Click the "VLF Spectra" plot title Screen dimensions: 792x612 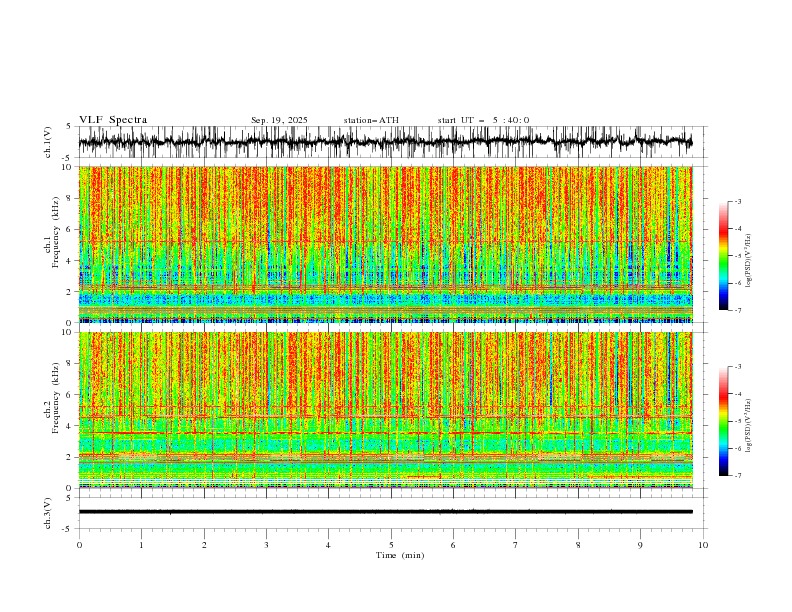pyautogui.click(x=113, y=120)
